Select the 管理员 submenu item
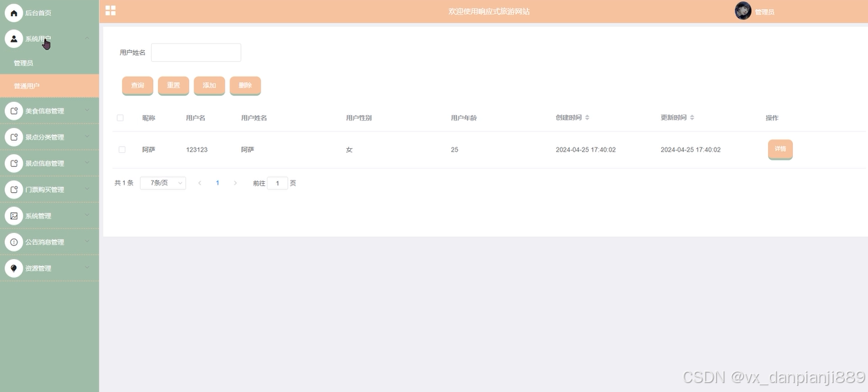 (x=50, y=63)
